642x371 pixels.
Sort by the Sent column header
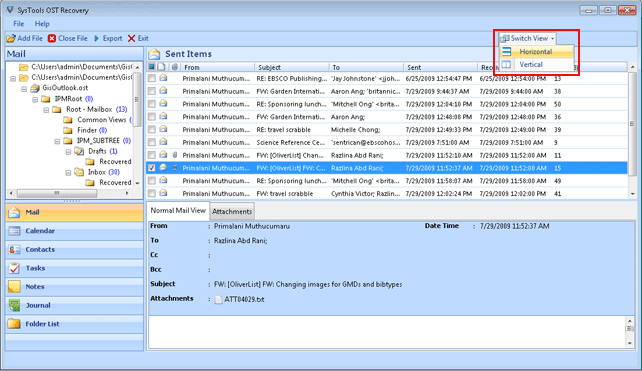[x=441, y=67]
